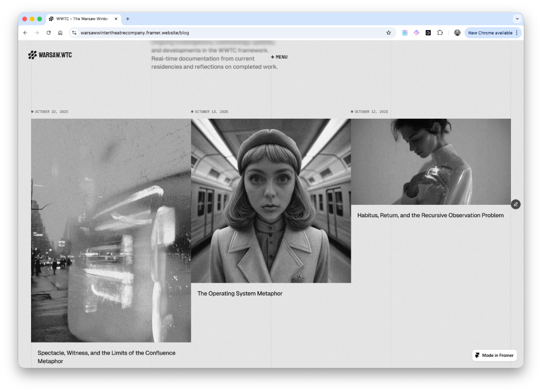Click the Made in Framer badge

[494, 355]
